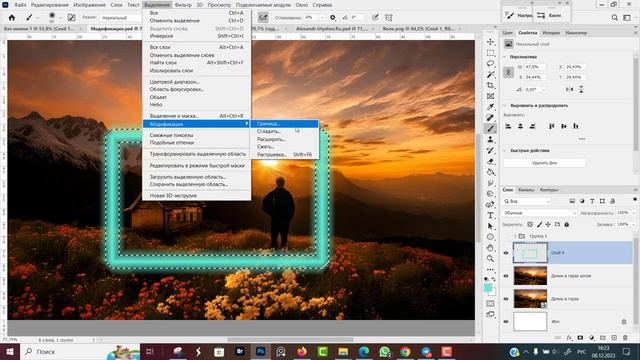Hide the Слой 4 layer
The image size is (640, 360).
[x=506, y=253]
